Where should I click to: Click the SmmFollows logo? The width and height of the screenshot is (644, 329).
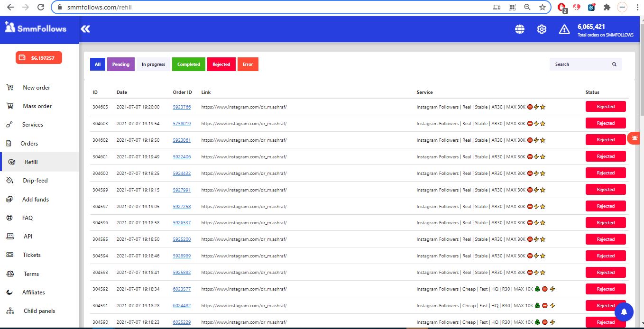tap(36, 27)
